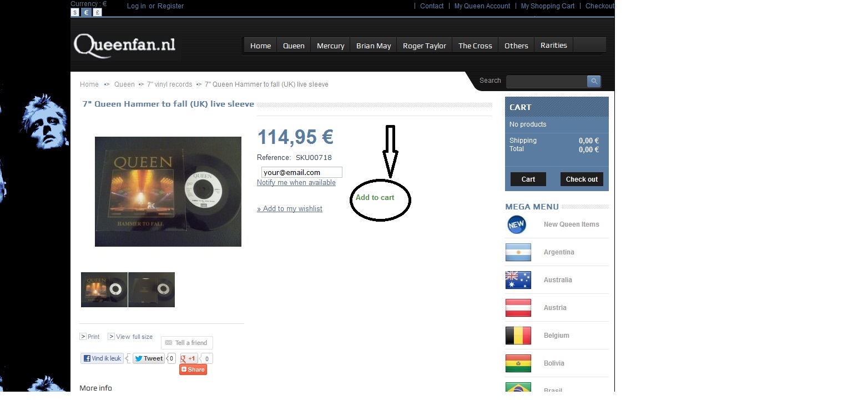Click Notify me when available
Image resolution: width=868 pixels, height=400 pixels.
coord(296,183)
